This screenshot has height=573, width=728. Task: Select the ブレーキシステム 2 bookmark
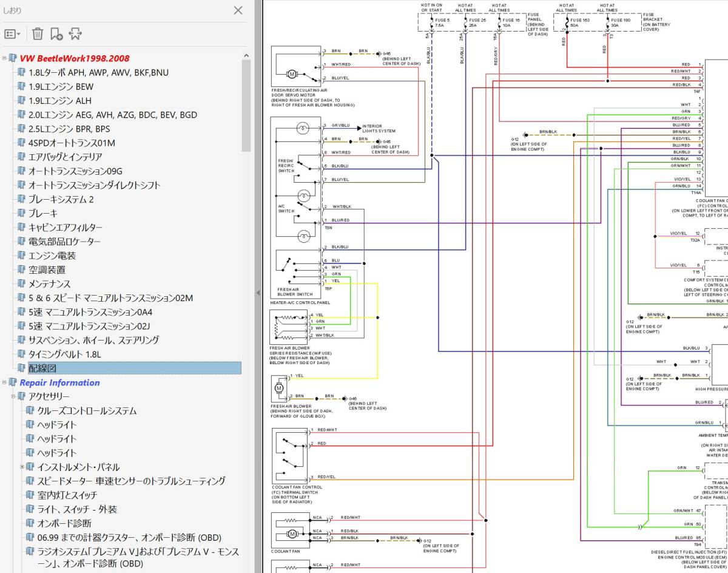pos(61,199)
